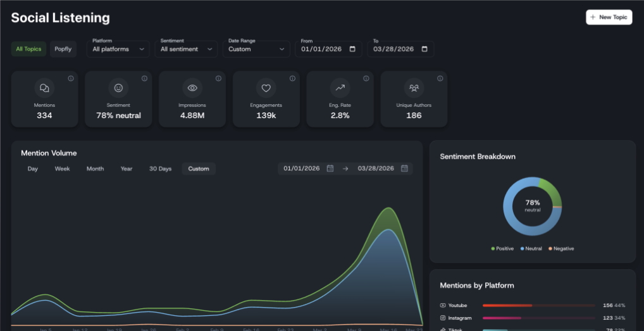Click the Impressions value 4.88M
This screenshot has width=644, height=331.
[x=192, y=115]
